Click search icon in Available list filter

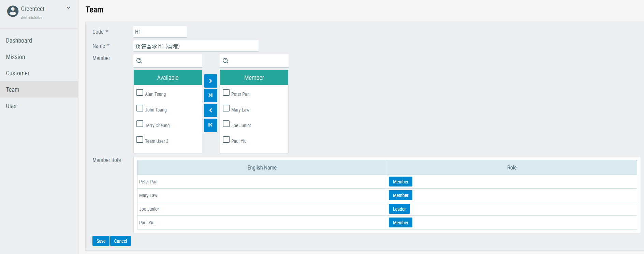(x=139, y=61)
